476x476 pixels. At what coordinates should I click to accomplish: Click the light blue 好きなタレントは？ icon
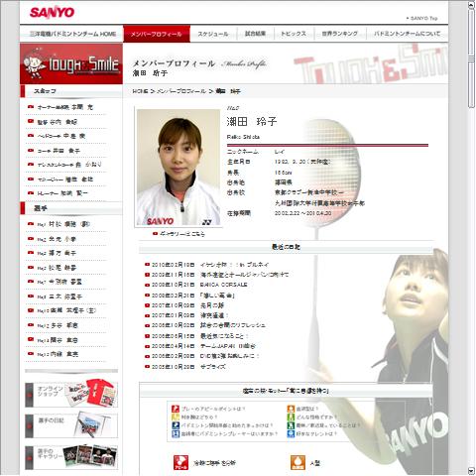click(x=291, y=433)
